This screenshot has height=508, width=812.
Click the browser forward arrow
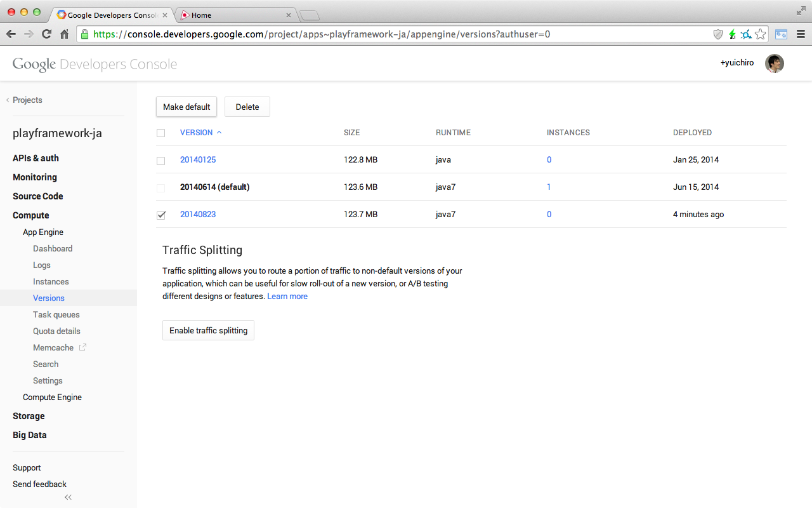click(29, 34)
